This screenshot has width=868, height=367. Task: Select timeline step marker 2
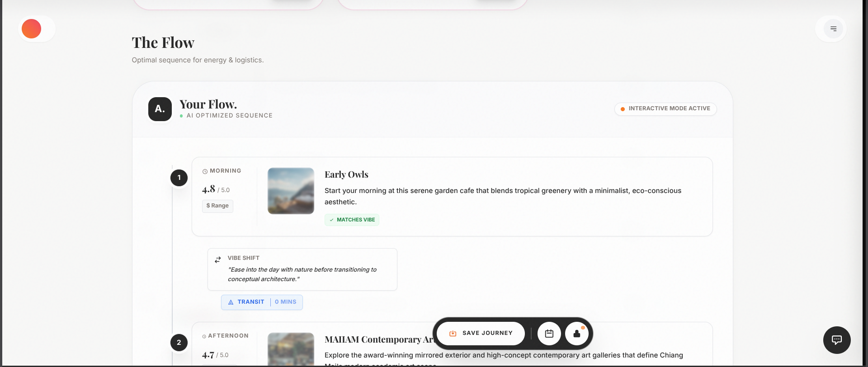point(179,343)
